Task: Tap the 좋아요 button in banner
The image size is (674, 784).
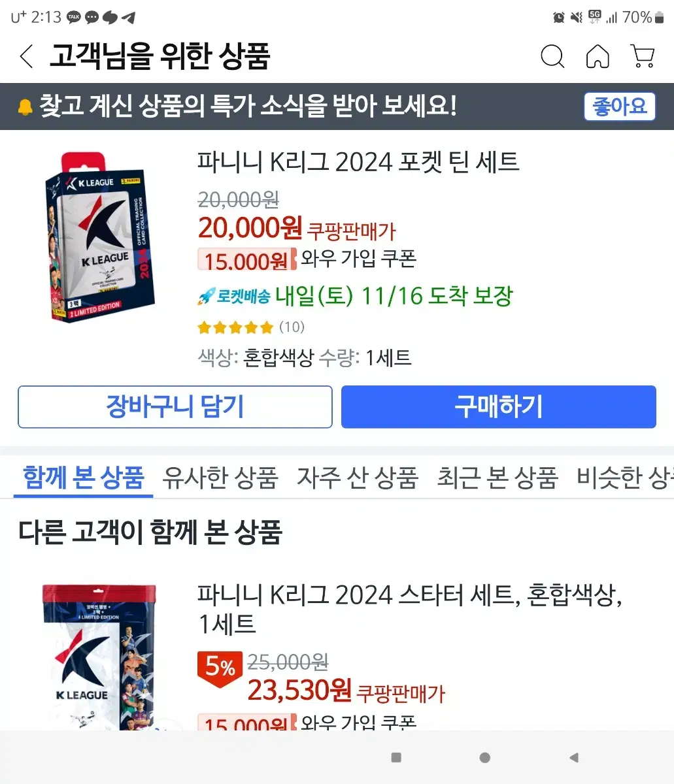Action: coord(619,106)
